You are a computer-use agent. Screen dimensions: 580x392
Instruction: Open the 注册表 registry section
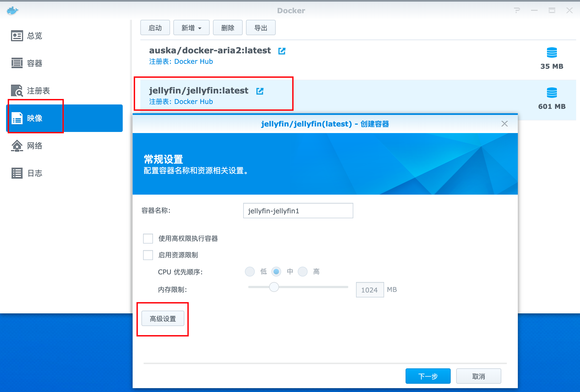pos(64,91)
